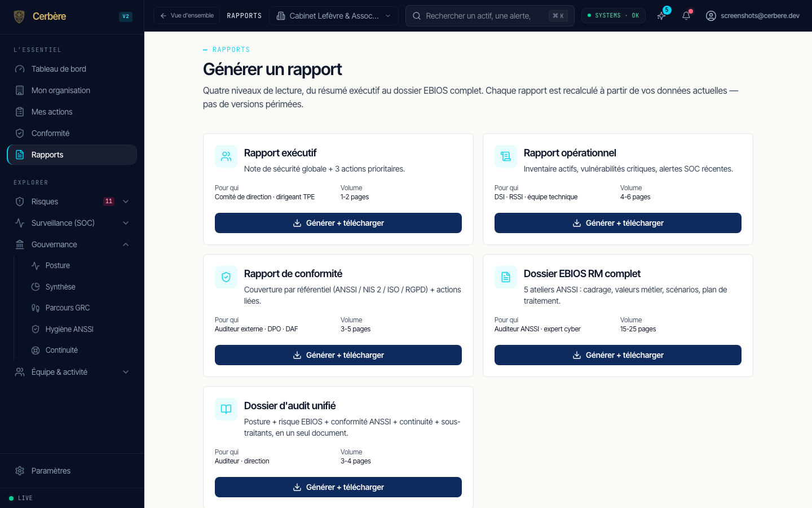Expand the Risques submenu chevron
The width and height of the screenshot is (812, 508).
point(126,202)
